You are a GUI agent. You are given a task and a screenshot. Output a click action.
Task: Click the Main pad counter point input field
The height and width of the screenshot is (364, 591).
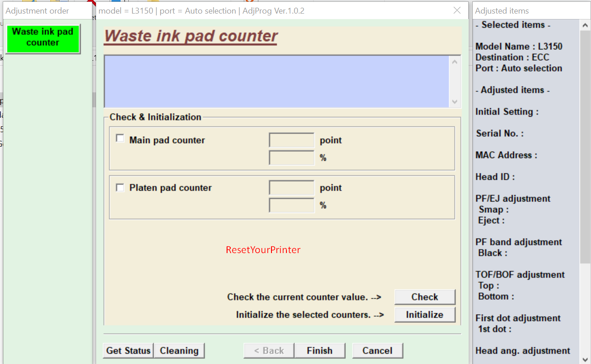pos(291,139)
